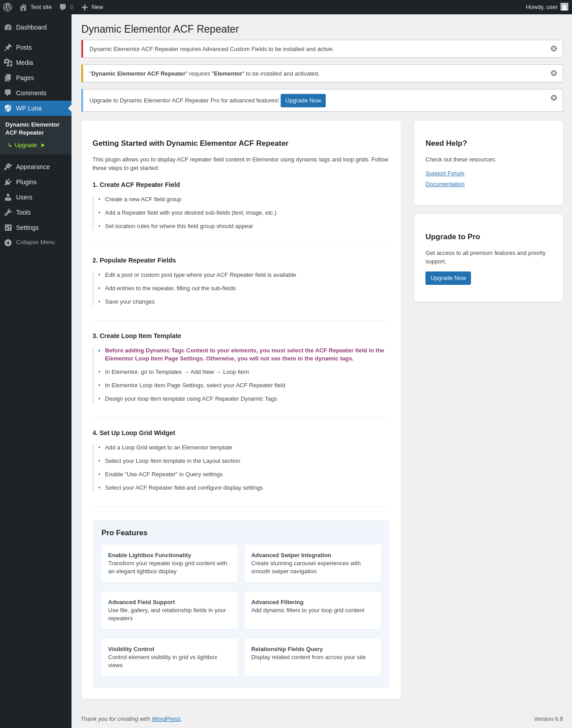Image resolution: width=572 pixels, height=728 pixels.
Task: Dismiss the Advanced Custom Fields required notice
Action: pyautogui.click(x=554, y=49)
